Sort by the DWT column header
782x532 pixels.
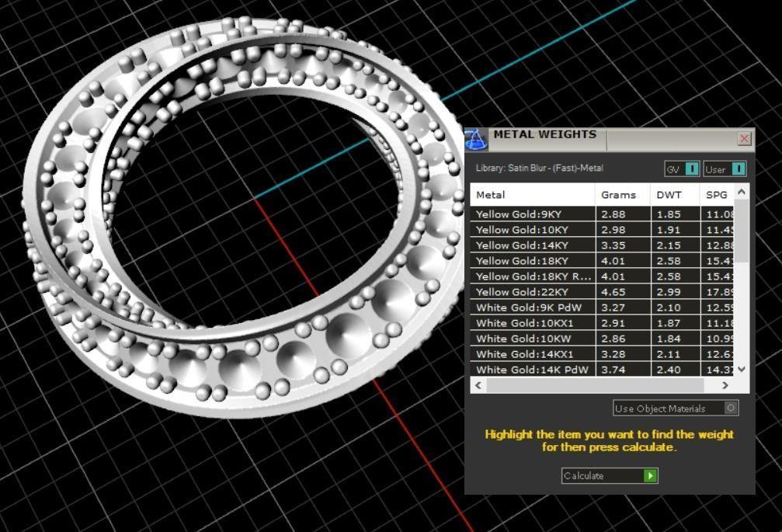pyautogui.click(x=676, y=195)
